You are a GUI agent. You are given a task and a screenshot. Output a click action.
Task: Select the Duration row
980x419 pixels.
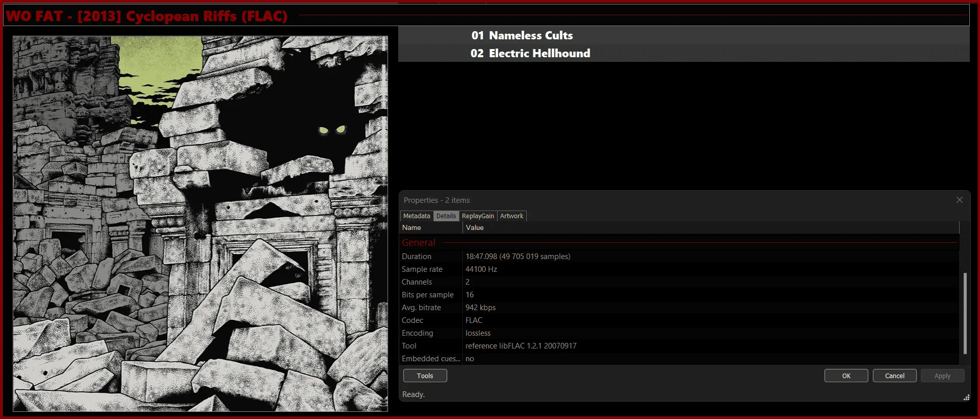click(680, 257)
